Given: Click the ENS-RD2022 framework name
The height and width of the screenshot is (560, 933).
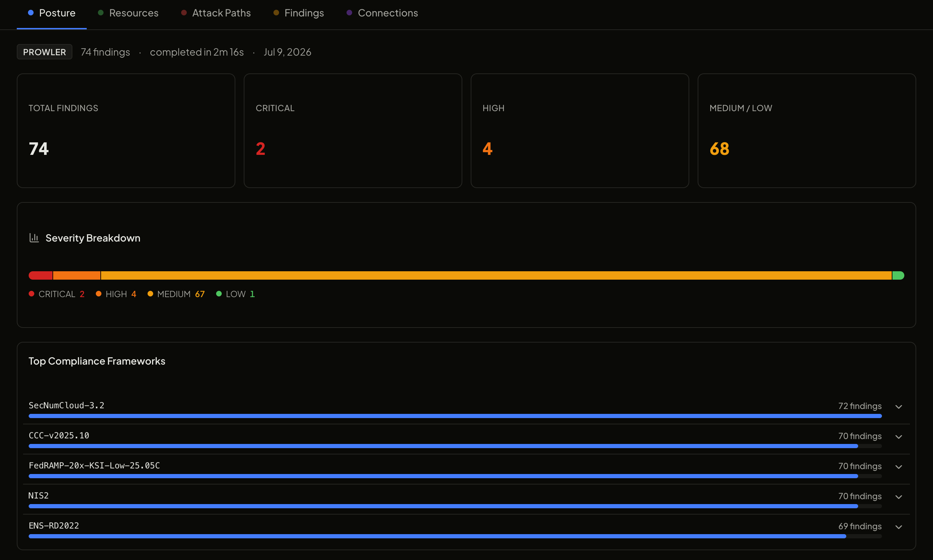Looking at the screenshot, I should [x=54, y=526].
